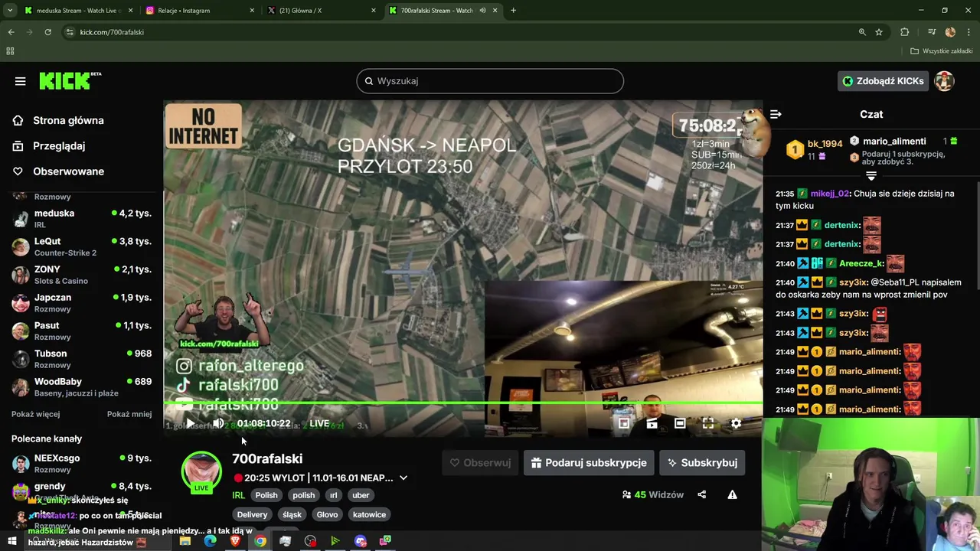Viewport: 980px width, 551px height.
Task: Switch to theater mode icon
Action: (x=680, y=423)
